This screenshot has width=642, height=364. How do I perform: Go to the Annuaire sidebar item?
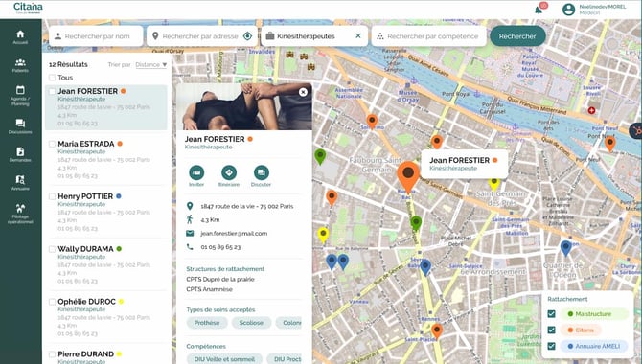20,183
